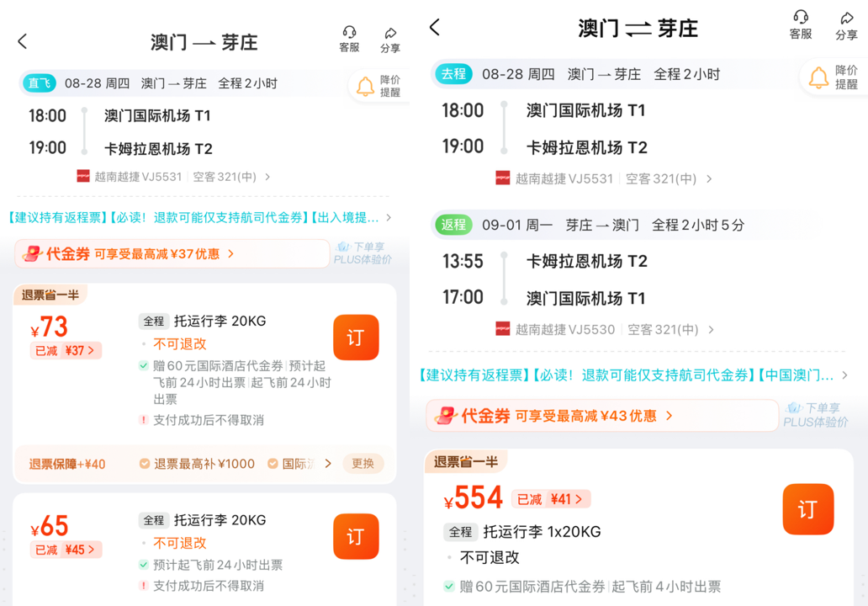This screenshot has height=606, width=868.
Task: Tap 订 button on the ¥554 round-trip fare
Action: point(807,508)
